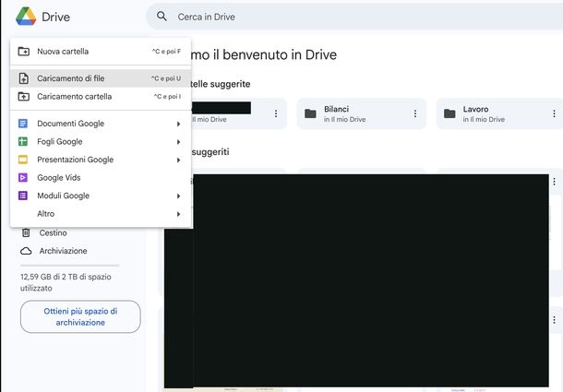The image size is (563, 392).
Task: Select Fogli Google menu entry
Action: pyautogui.click(x=101, y=142)
